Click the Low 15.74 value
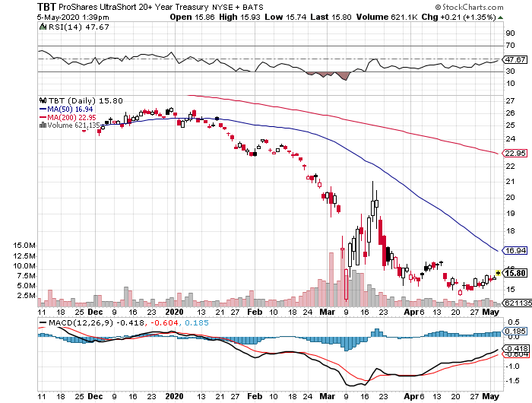Image resolution: width=532 pixels, height=403 pixels. click(x=286, y=17)
